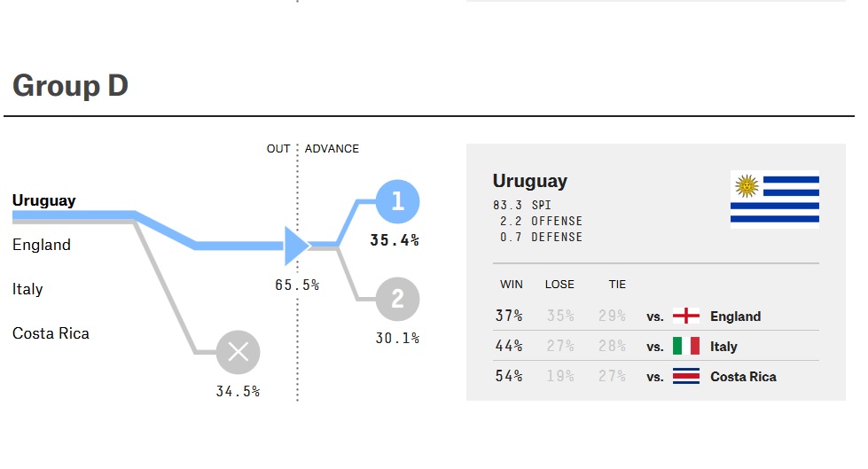Click the Italy flag icon
Image resolution: width=868 pixels, height=469 pixels.
click(686, 346)
